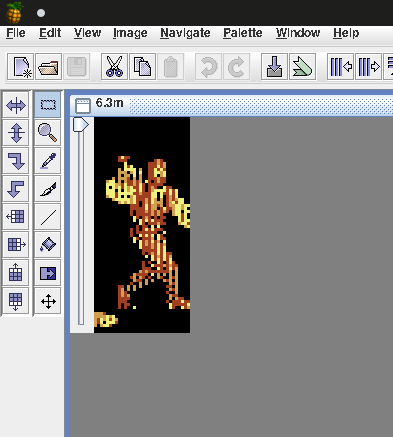Select the Dropper color picker tool
Viewport: 393px width, 437px height.
tap(48, 161)
